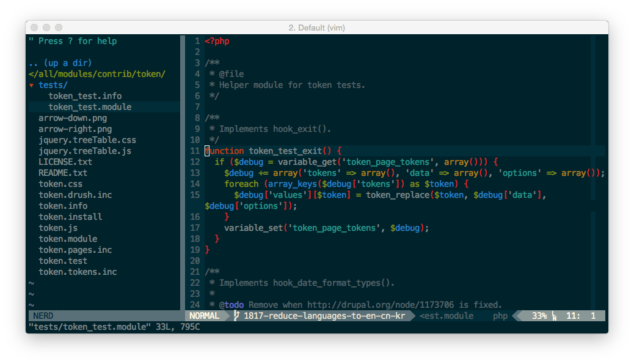The image size is (634, 364).
Task: Open arrow-down.png from the file list
Action: (73, 118)
